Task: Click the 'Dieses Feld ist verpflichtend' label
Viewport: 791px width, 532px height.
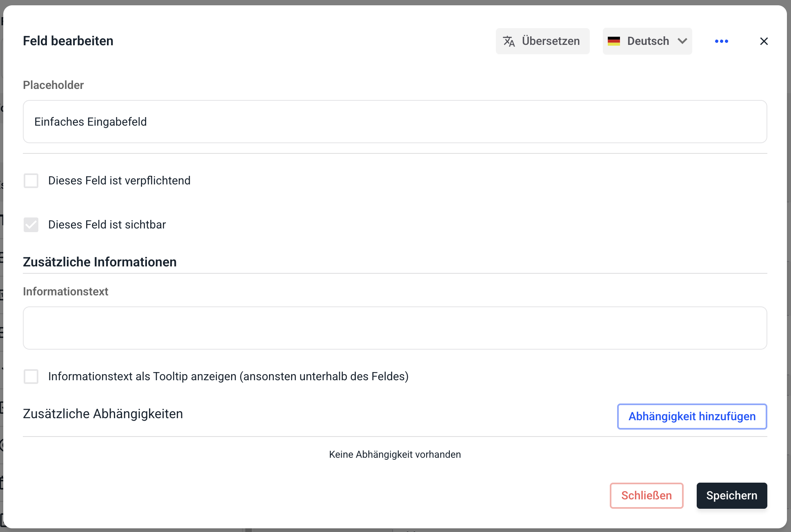Action: 119,181
